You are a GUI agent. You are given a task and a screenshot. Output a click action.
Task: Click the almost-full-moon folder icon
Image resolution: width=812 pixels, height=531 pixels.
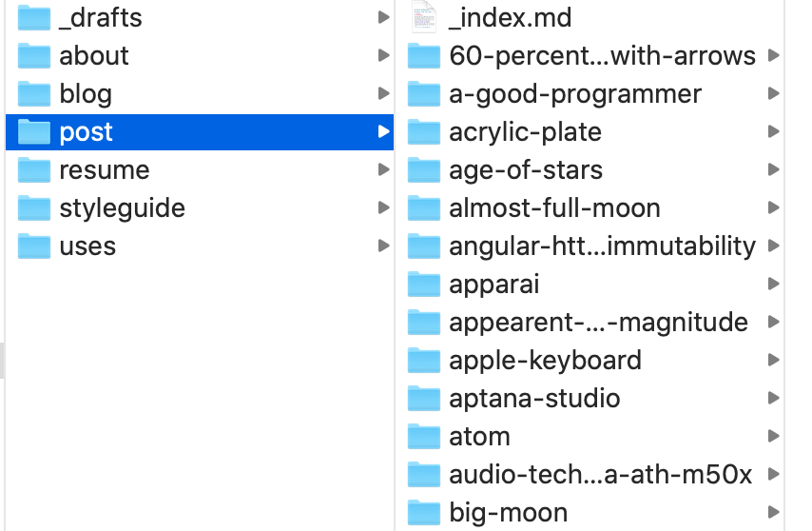424,207
